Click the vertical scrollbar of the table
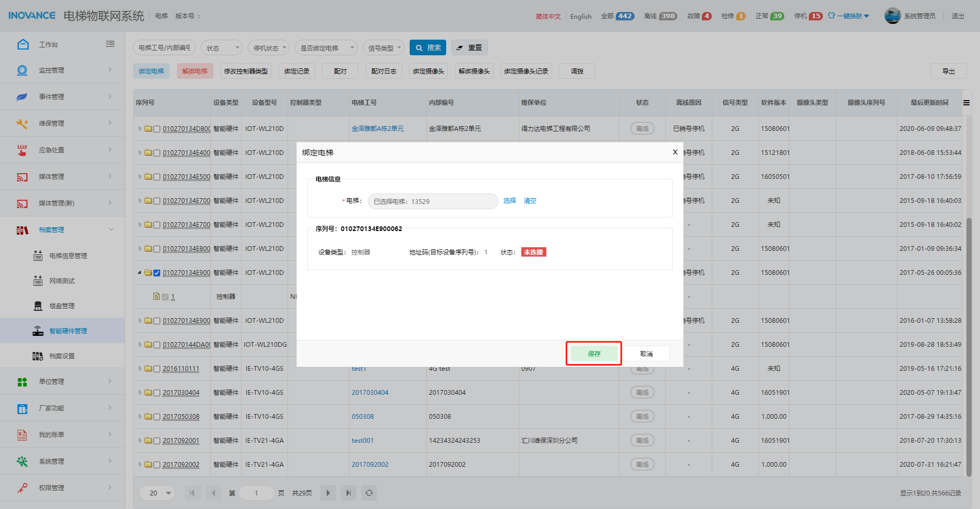 click(x=969, y=344)
